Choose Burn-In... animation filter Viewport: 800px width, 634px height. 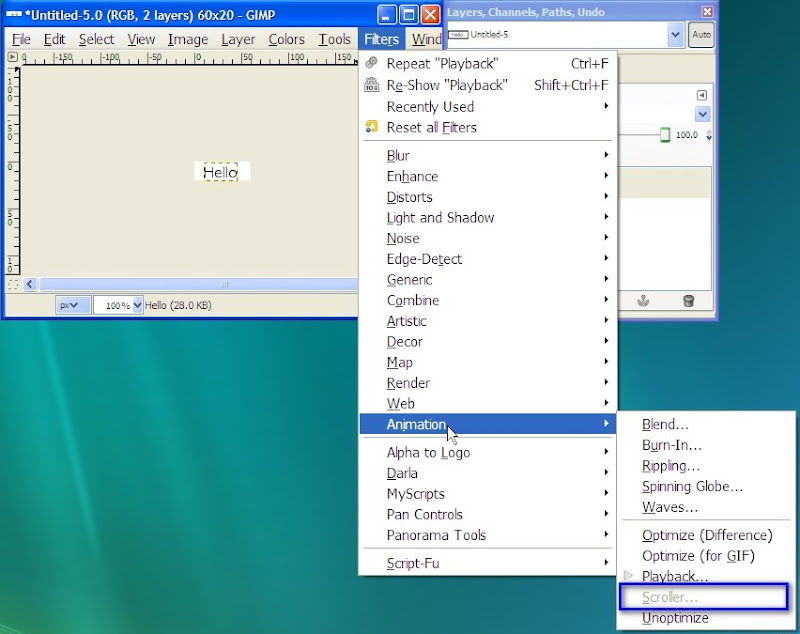pyautogui.click(x=706, y=445)
